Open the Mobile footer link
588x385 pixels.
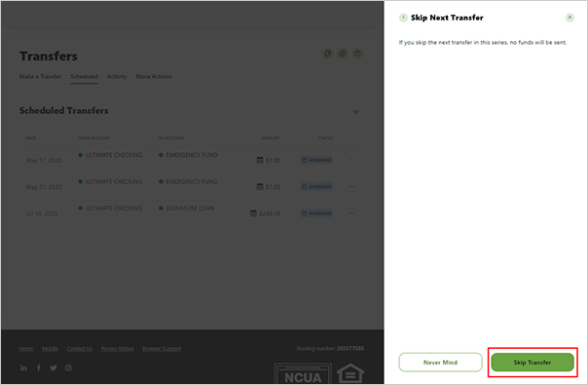[50, 349]
